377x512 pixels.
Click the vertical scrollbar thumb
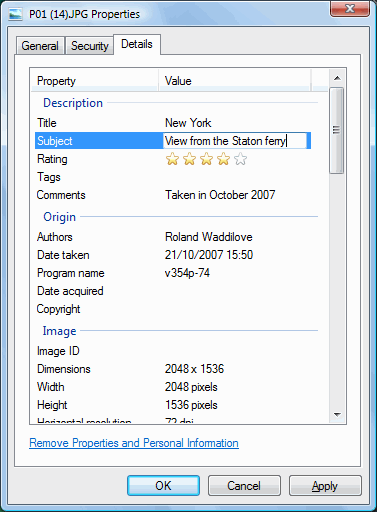pyautogui.click(x=336, y=130)
